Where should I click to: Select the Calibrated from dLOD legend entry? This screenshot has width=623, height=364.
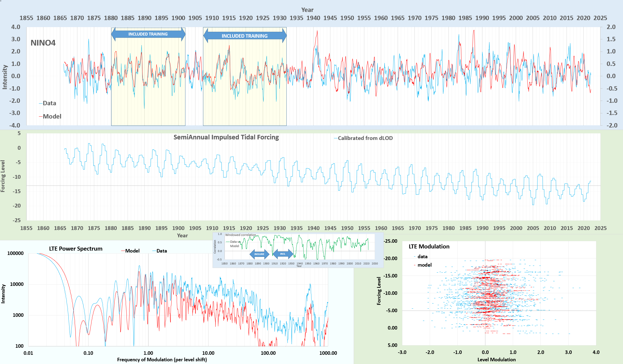pyautogui.click(x=365, y=138)
